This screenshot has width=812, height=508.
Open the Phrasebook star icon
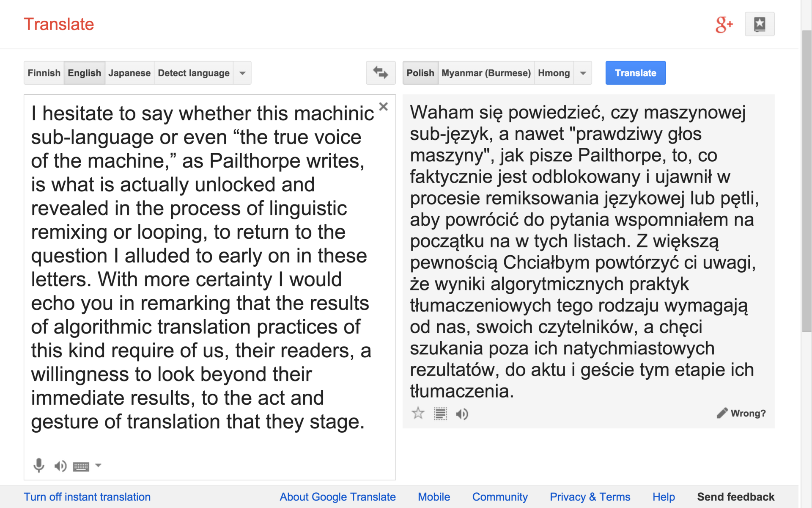[760, 24]
